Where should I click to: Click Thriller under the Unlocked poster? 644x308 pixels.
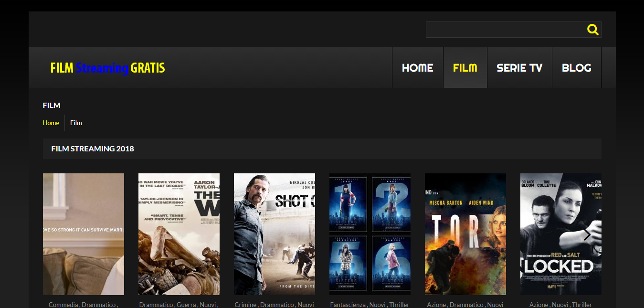(581, 305)
